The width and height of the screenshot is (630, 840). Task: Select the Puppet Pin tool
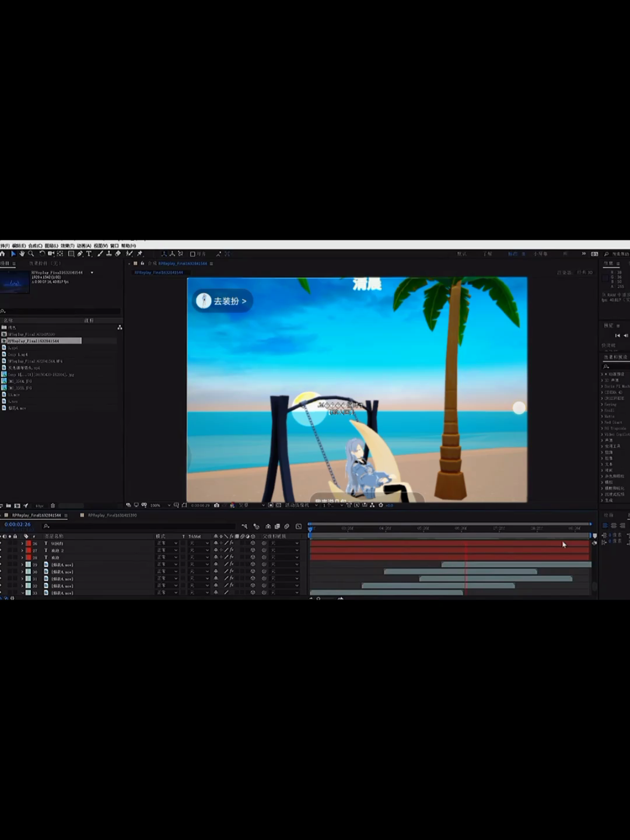point(139,254)
